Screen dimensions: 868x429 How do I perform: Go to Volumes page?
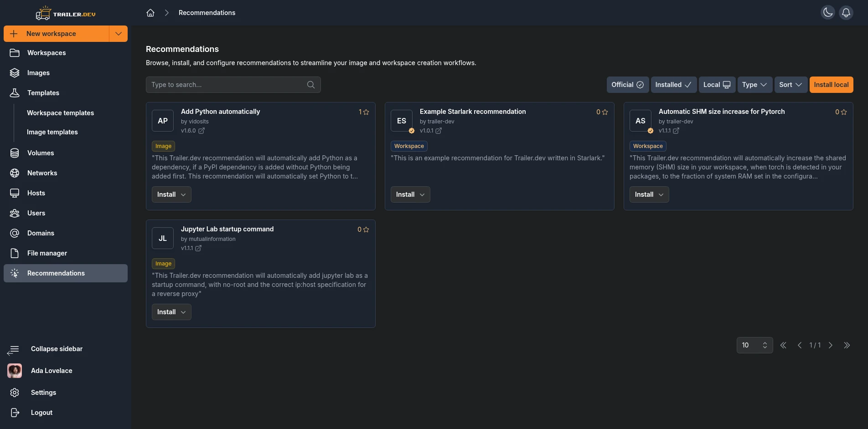(x=66, y=153)
